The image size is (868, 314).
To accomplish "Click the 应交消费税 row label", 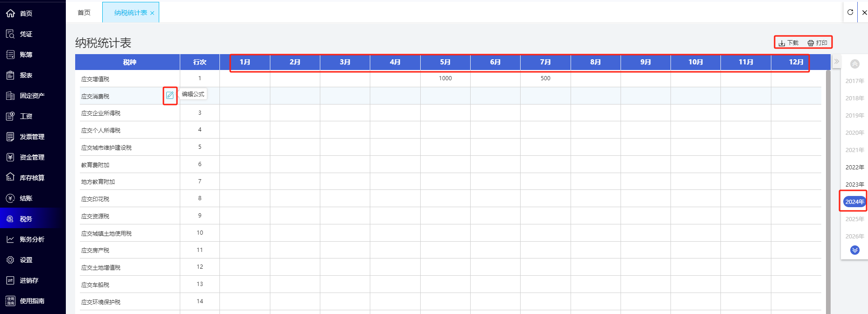I will pos(95,97).
